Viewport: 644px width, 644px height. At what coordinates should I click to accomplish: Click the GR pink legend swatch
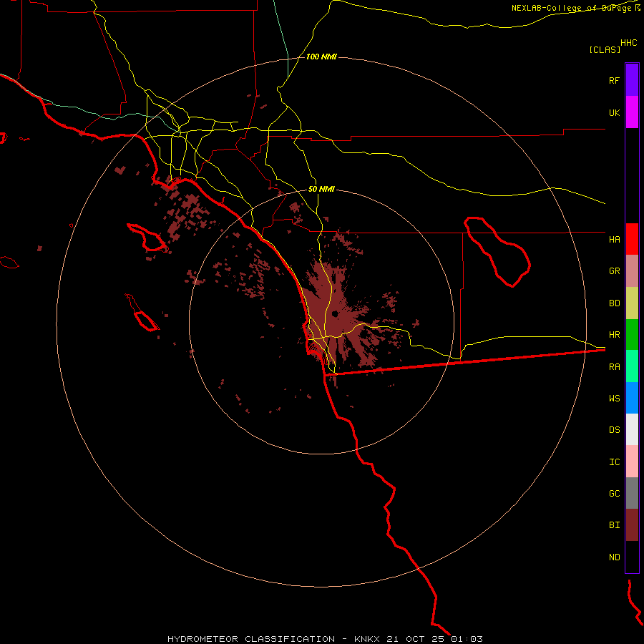632,271
